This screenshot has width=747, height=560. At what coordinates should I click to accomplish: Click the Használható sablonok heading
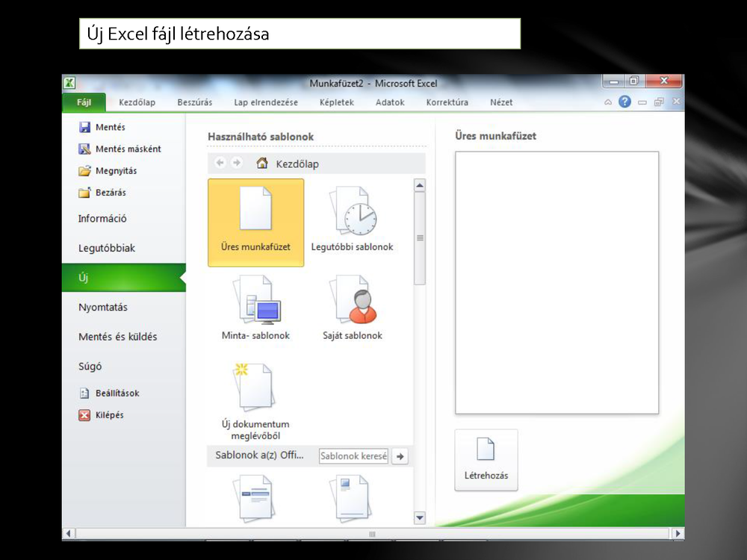tap(261, 137)
